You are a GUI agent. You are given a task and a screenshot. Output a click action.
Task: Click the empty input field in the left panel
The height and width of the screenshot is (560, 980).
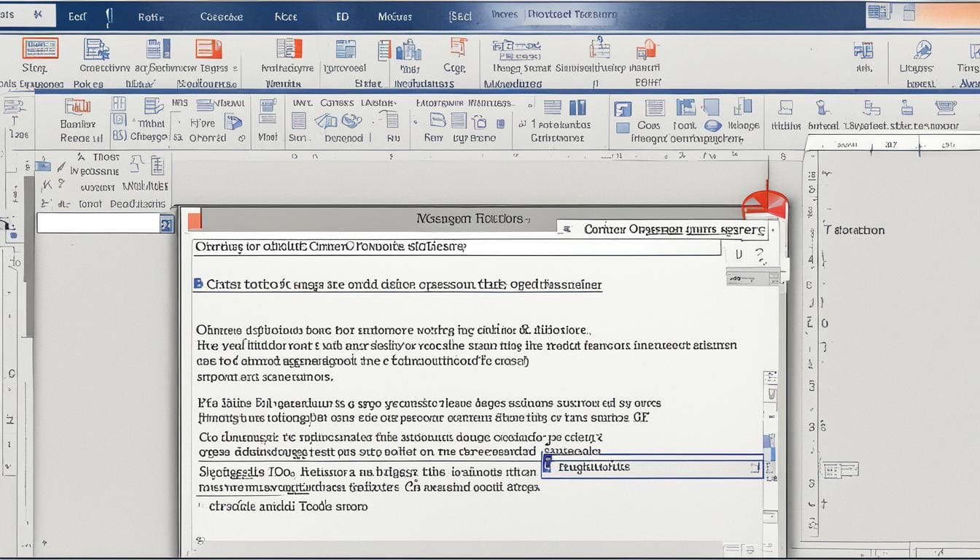(x=98, y=223)
